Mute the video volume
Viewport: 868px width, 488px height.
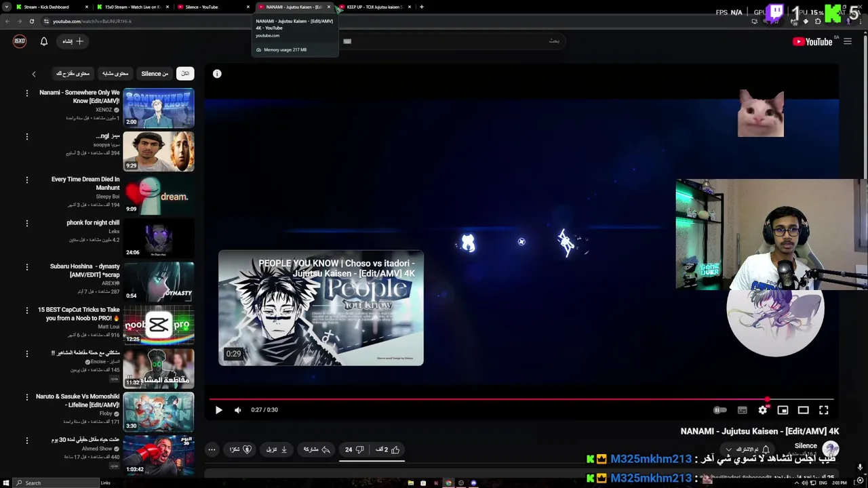237,410
